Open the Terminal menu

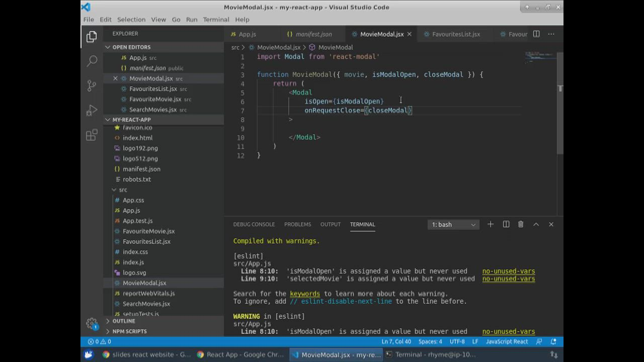click(216, 20)
